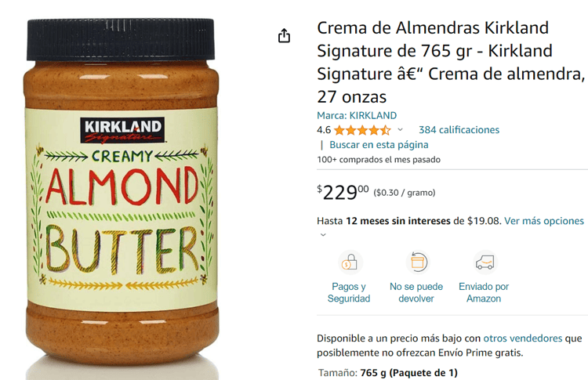The image size is (588, 380).
Task: Click the no-return box icon
Action: [x=417, y=262]
